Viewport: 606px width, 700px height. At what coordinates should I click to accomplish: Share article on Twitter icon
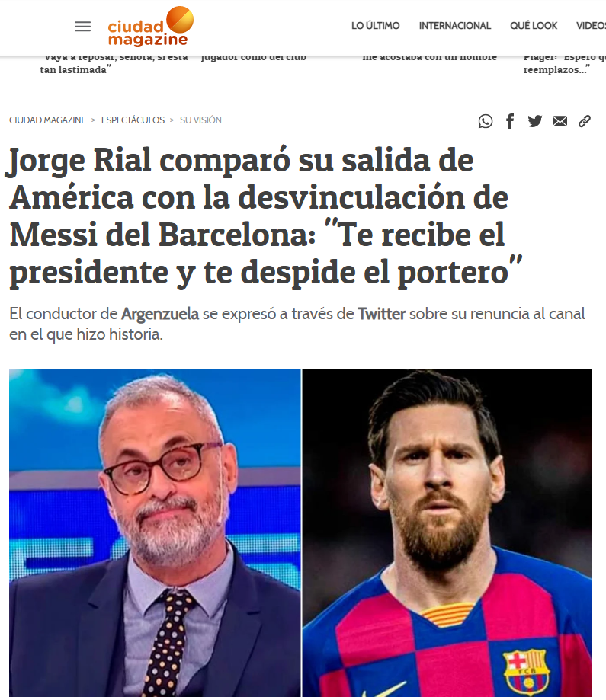pyautogui.click(x=534, y=121)
